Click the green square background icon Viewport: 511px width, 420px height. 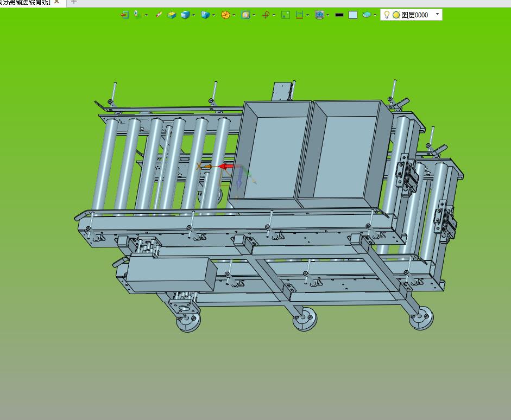(x=286, y=15)
